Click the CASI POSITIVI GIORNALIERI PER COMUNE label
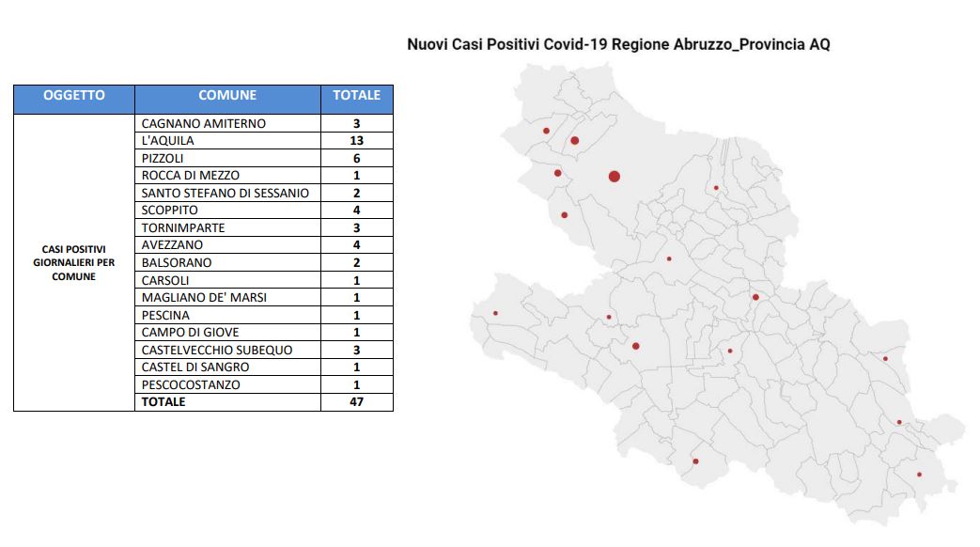 (73, 262)
